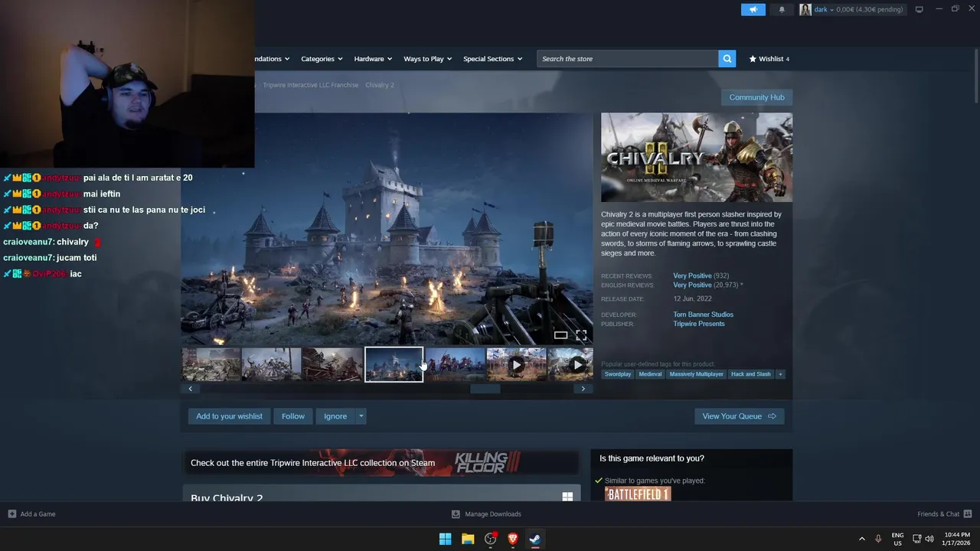Open the screenshot in fullscreen
This screenshot has width=980, height=551.
coord(581,335)
